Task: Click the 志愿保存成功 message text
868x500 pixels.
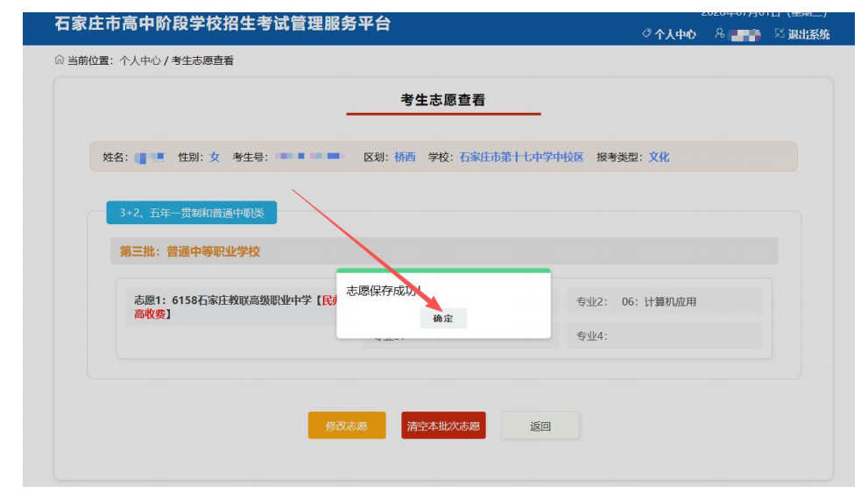Action: 384,291
